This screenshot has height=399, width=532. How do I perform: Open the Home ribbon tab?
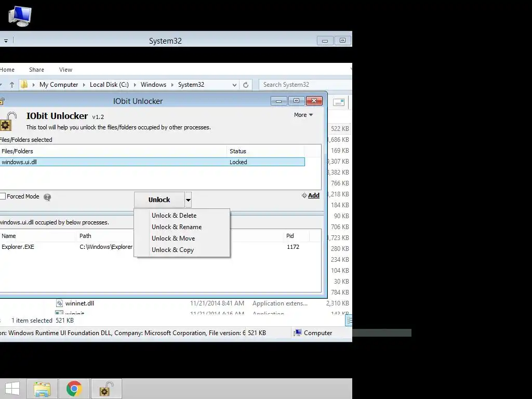pyautogui.click(x=7, y=70)
